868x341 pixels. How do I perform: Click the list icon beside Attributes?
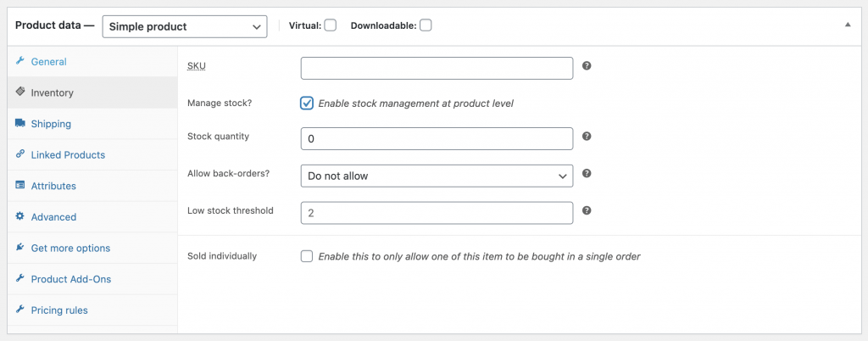(20, 185)
